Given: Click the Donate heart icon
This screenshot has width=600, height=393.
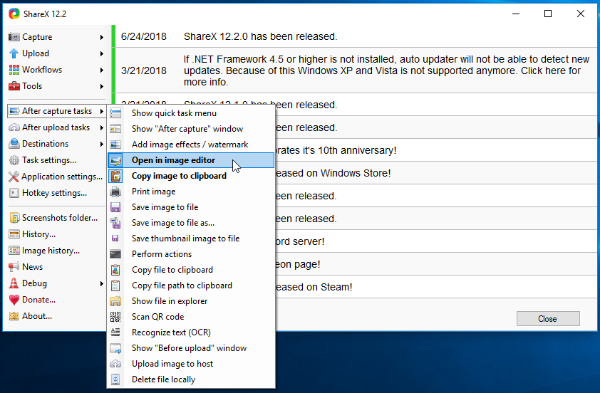Looking at the screenshot, I should (14, 300).
